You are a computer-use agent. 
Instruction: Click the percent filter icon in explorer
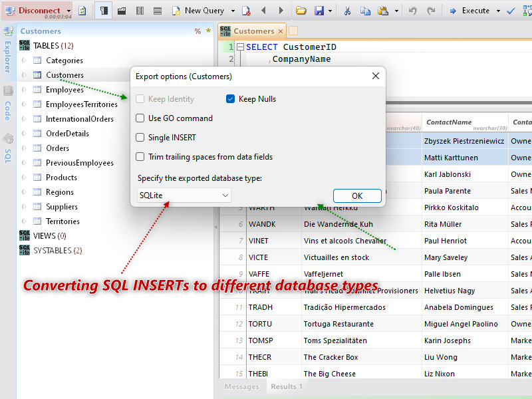coord(198,31)
